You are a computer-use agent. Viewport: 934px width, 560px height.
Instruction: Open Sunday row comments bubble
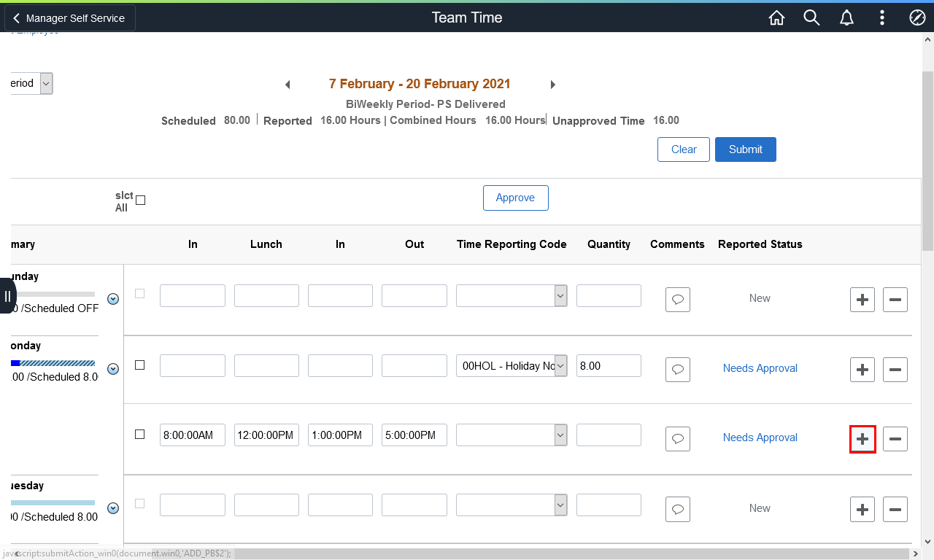coord(678,300)
